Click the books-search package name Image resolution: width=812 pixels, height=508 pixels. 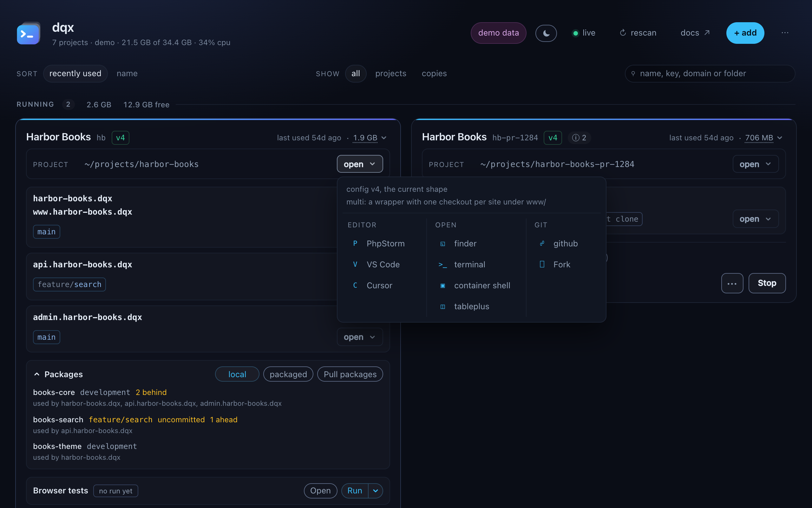(58, 420)
